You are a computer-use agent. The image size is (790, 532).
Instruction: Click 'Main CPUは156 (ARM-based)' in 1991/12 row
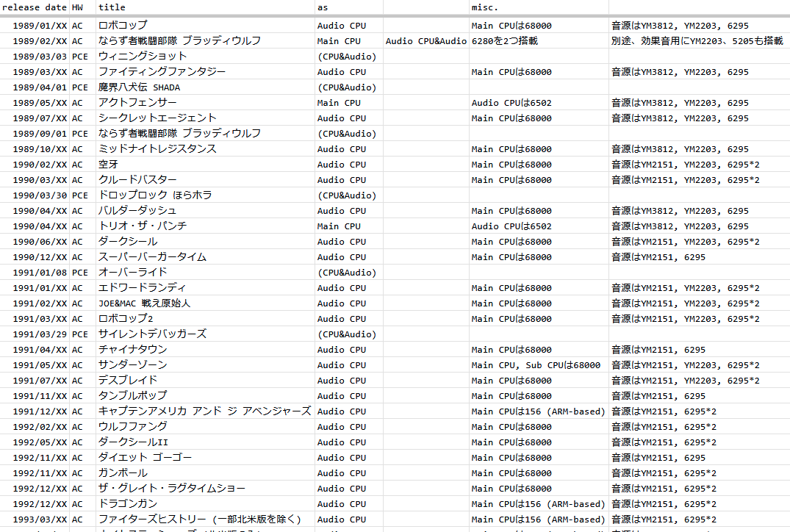click(538, 411)
